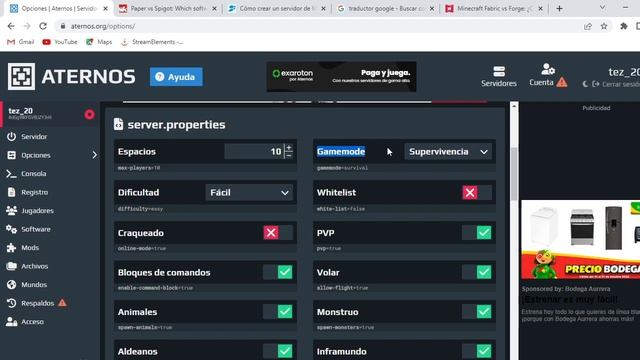The image size is (640, 360).
Task: Toggle dark mode moon icon
Action: pyautogui.click(x=585, y=84)
